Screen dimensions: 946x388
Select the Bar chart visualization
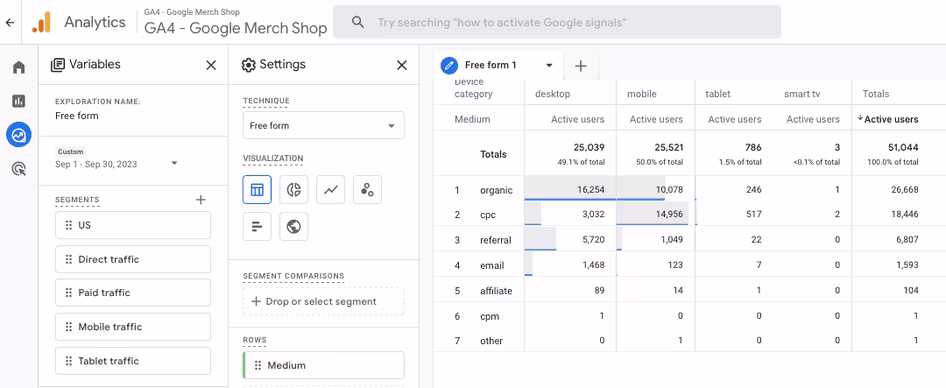click(257, 227)
